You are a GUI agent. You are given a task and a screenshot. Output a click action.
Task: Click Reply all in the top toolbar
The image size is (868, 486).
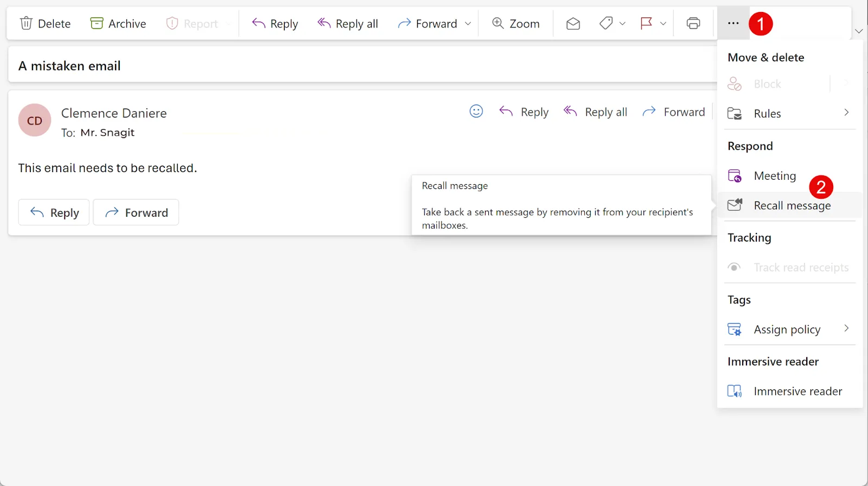point(348,23)
